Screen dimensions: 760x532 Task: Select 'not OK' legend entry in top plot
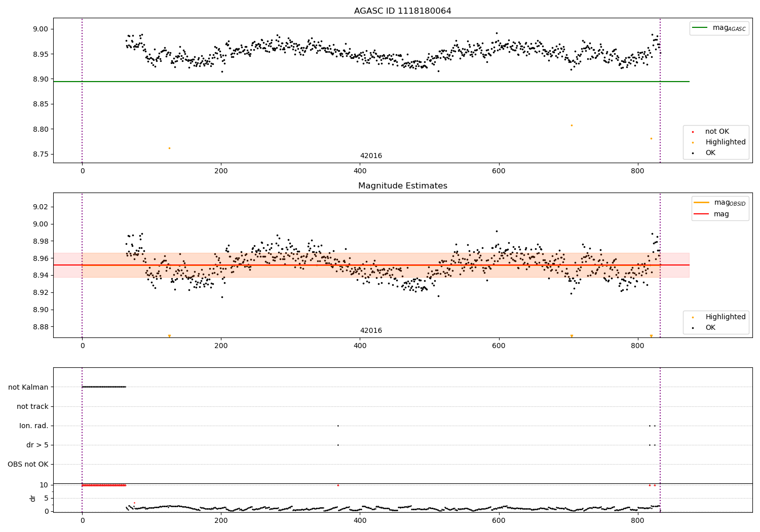[717, 132]
